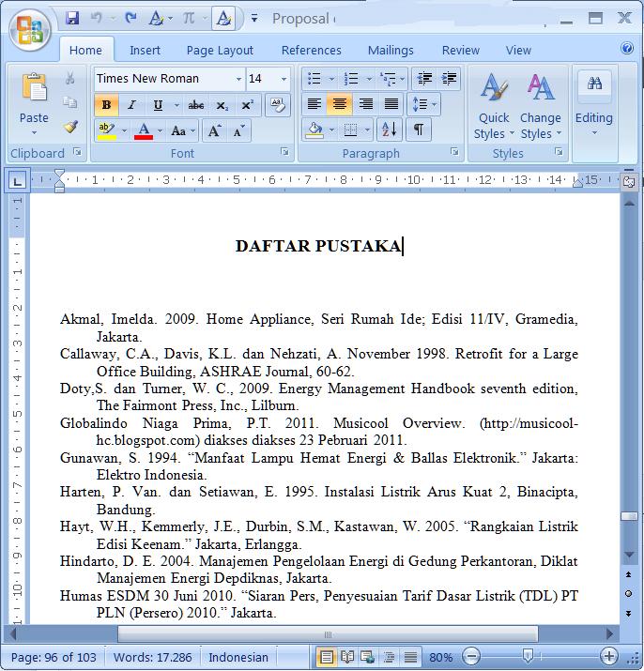Toggle Strikethrough formatting
Screen dimensions: 644x671
coord(195,105)
